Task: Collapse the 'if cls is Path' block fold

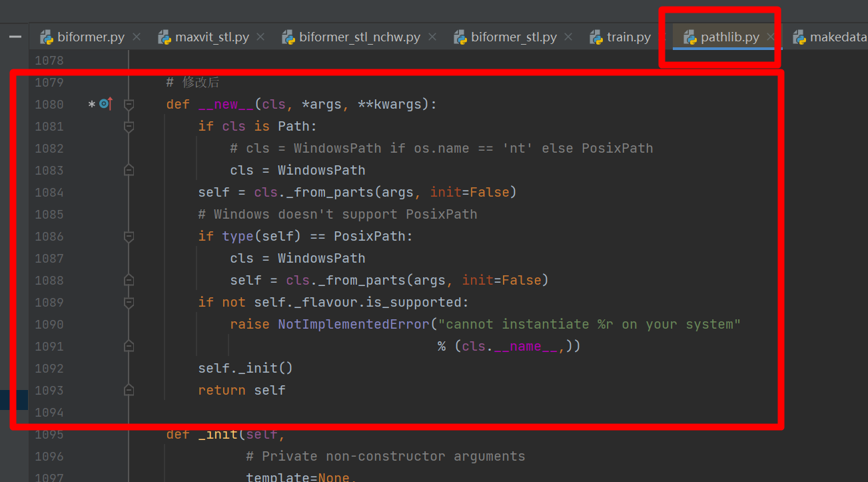Action: click(129, 127)
